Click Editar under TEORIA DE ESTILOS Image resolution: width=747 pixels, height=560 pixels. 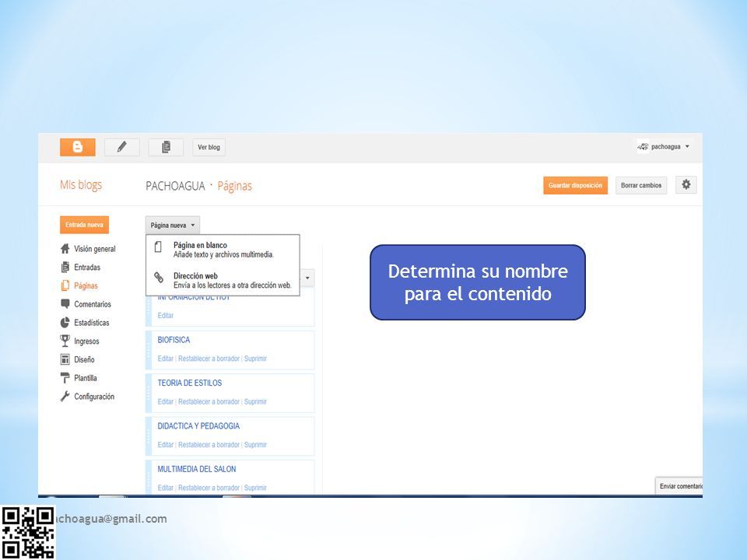(165, 401)
